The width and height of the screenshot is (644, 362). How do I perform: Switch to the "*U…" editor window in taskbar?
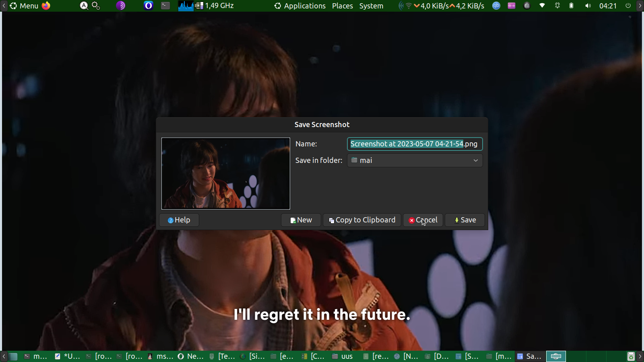click(67, 356)
